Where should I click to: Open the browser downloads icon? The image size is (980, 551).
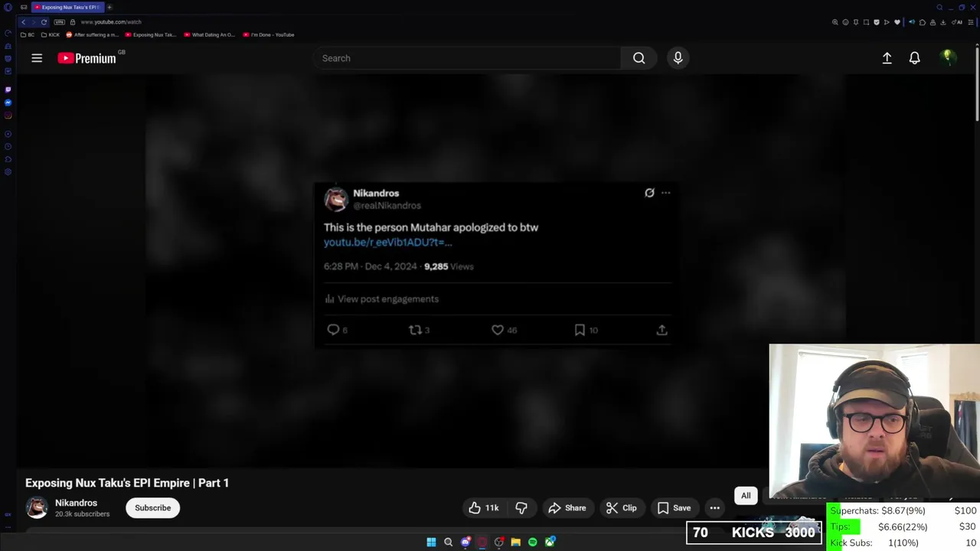tap(942, 22)
